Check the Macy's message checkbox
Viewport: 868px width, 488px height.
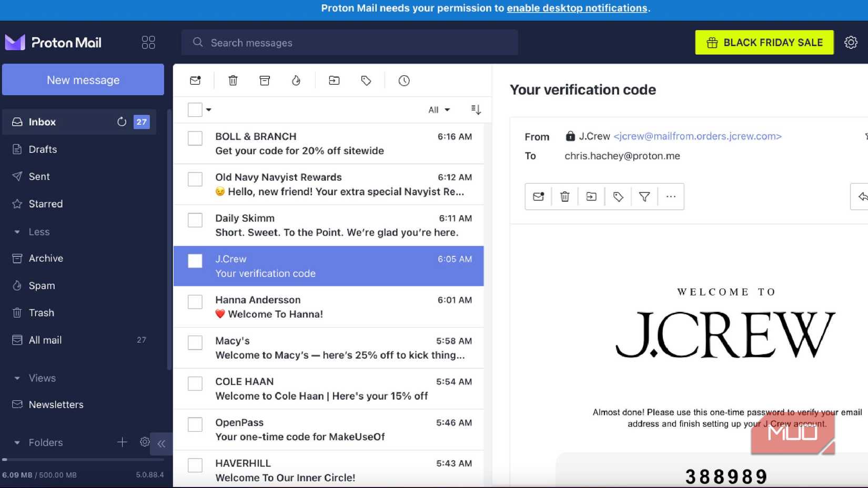(195, 342)
